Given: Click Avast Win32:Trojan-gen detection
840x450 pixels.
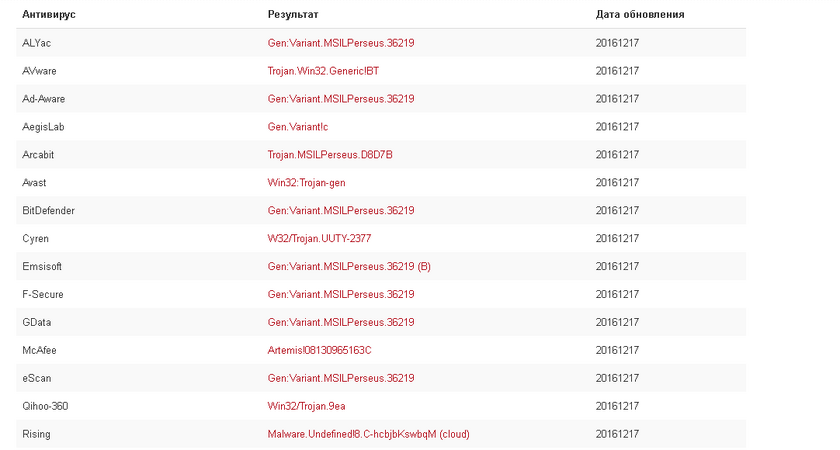Looking at the screenshot, I should click(x=307, y=183).
